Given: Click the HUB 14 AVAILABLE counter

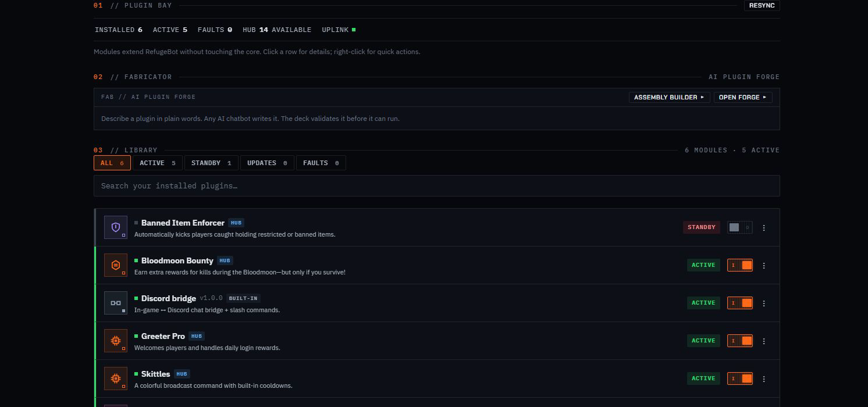Looking at the screenshot, I should [277, 30].
